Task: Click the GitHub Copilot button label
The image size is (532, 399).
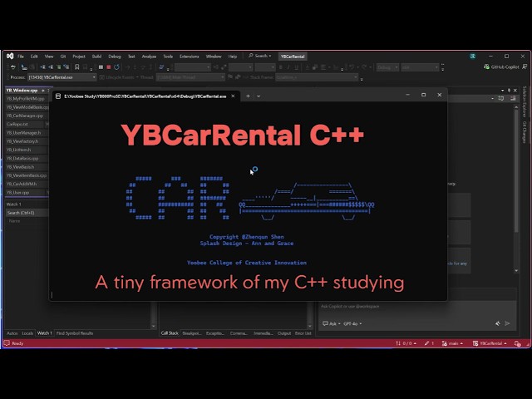Action: click(x=505, y=66)
